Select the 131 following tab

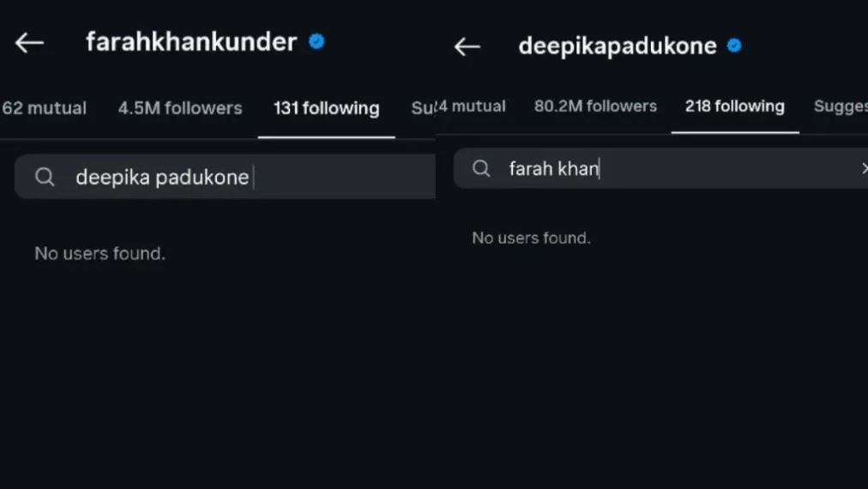click(327, 108)
